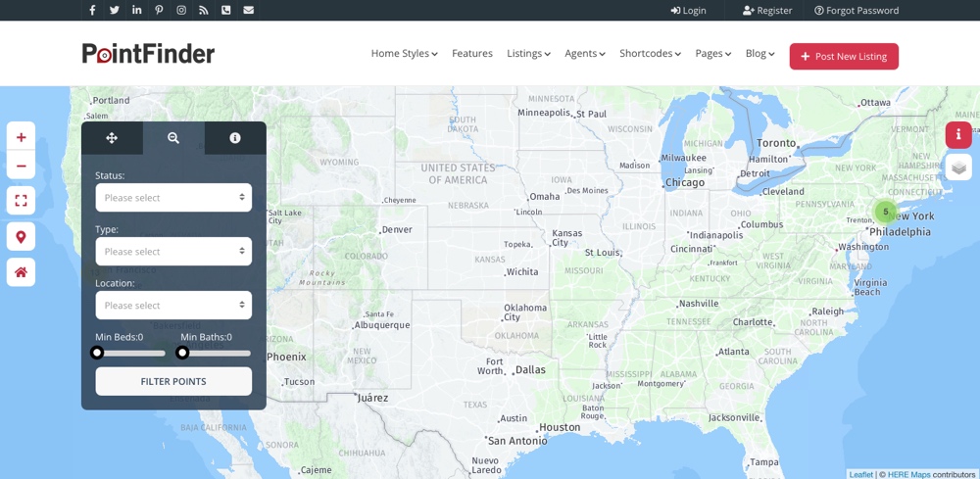Expand the Listings menu
Screen dimensions: 980x479
(x=529, y=54)
